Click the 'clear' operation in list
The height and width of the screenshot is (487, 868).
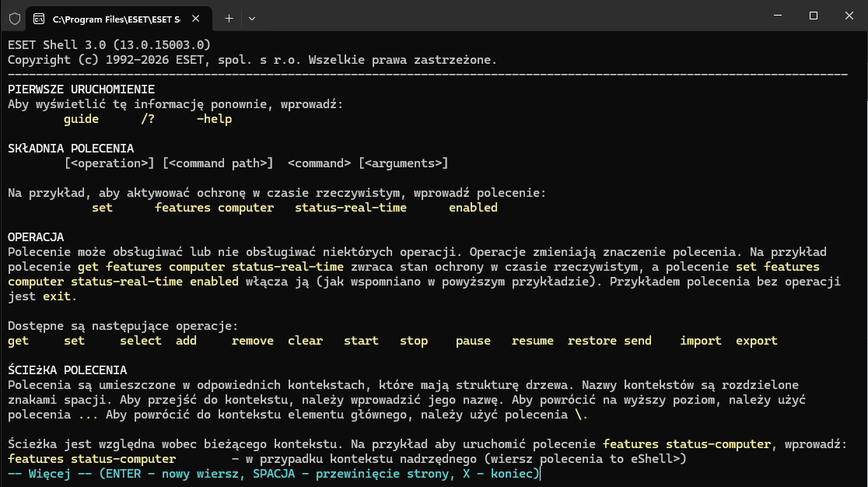point(305,341)
